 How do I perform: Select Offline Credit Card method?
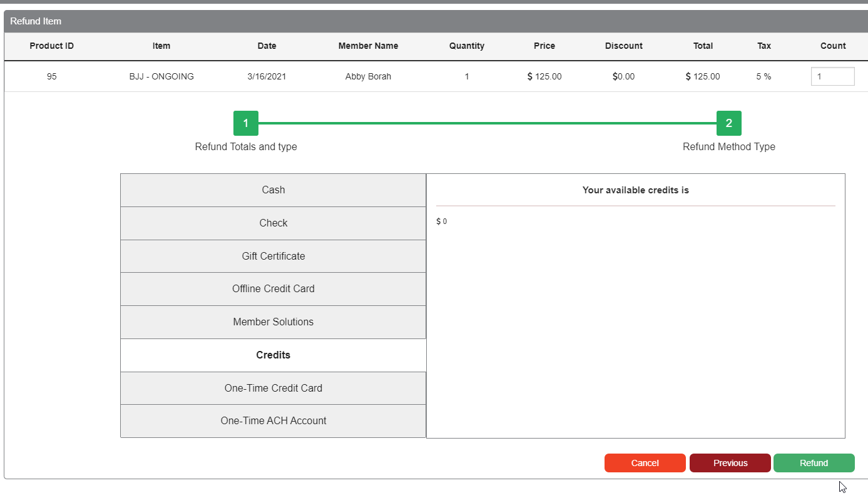tap(273, 289)
